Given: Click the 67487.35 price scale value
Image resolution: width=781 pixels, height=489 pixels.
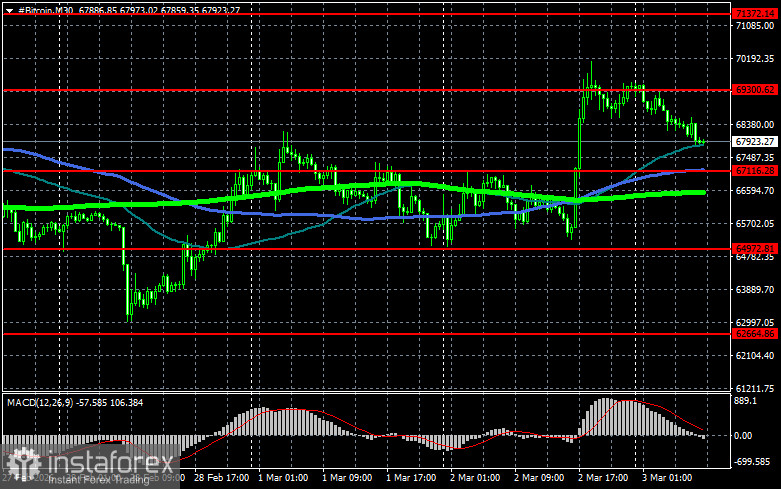Looking at the screenshot, I should tap(755, 157).
